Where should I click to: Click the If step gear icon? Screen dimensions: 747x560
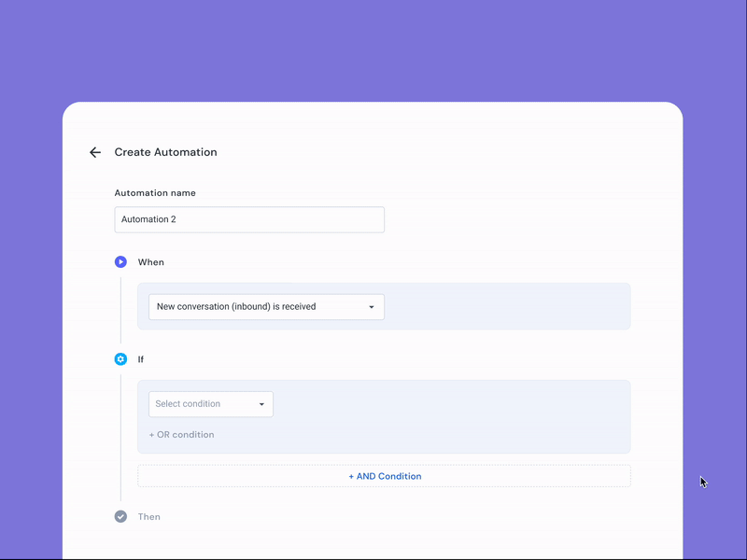coord(120,359)
